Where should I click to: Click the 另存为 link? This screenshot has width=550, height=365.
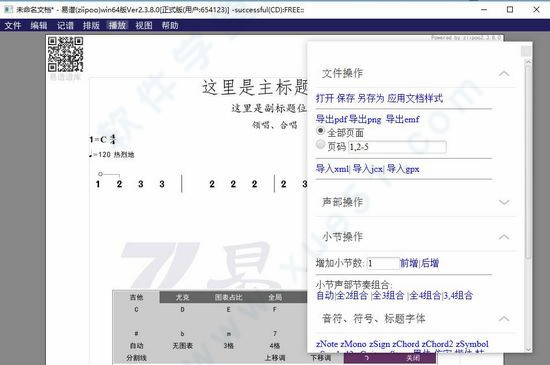[x=371, y=98]
